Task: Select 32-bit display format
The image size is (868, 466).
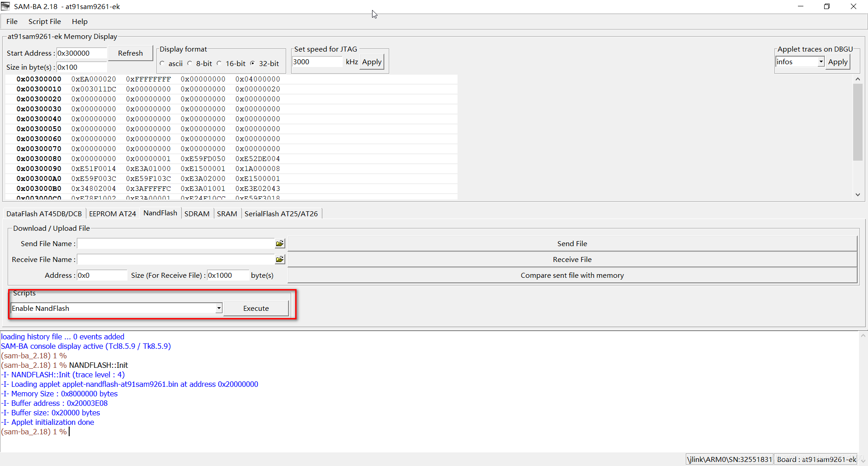Action: (x=253, y=63)
